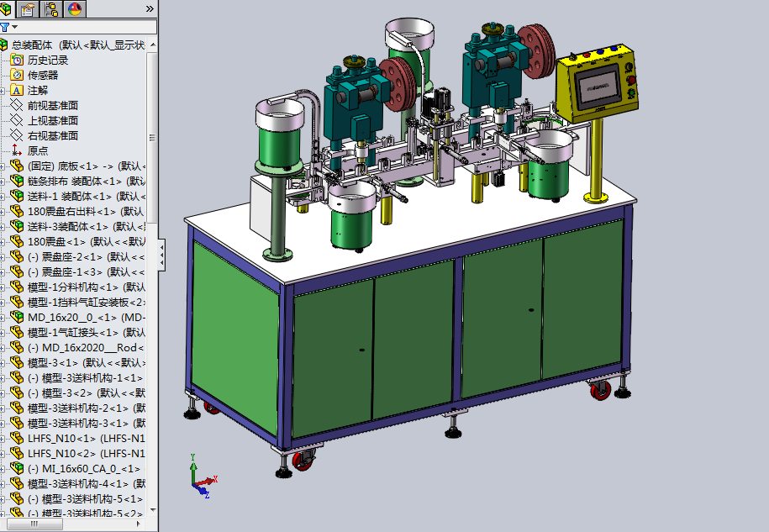This screenshot has width=769, height=532.
Task: Select the 历史记录 history icon
Action: coord(17,60)
